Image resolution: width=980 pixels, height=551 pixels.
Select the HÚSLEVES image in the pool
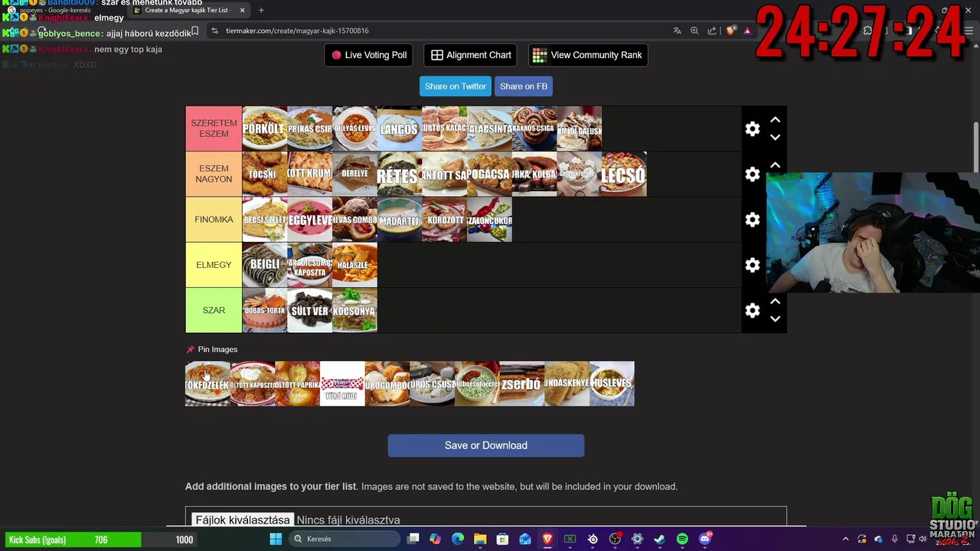coord(612,383)
